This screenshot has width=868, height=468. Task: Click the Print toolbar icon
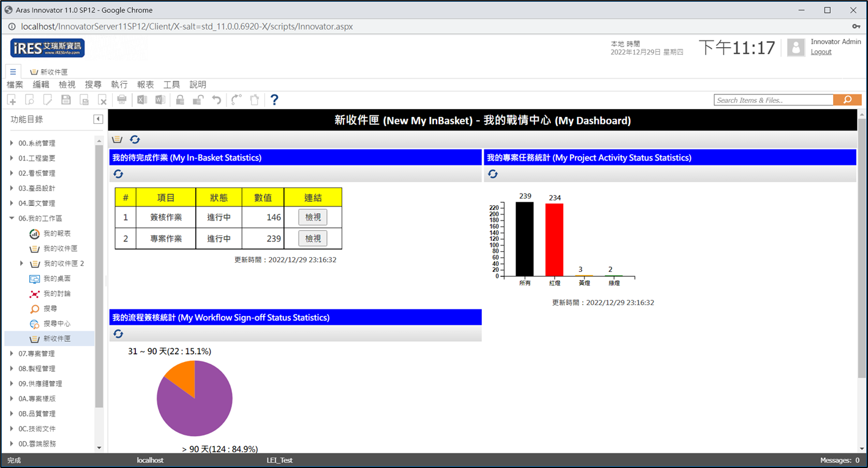(x=122, y=99)
